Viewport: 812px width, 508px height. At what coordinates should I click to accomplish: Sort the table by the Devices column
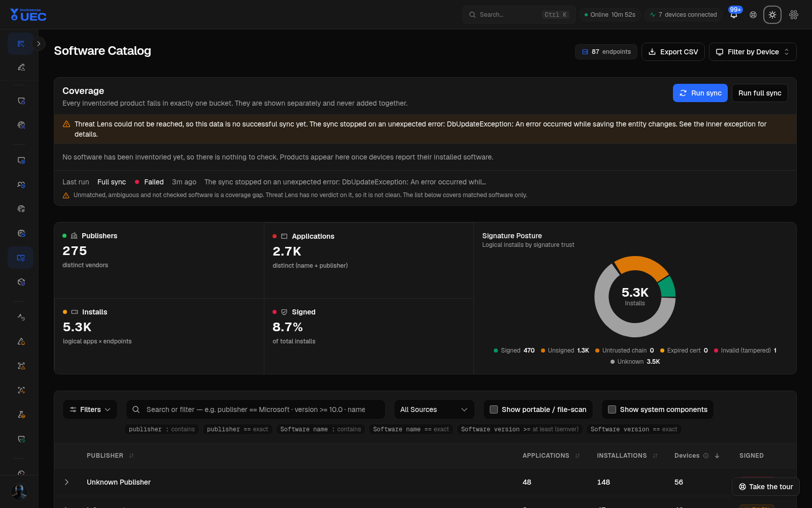coord(697,456)
